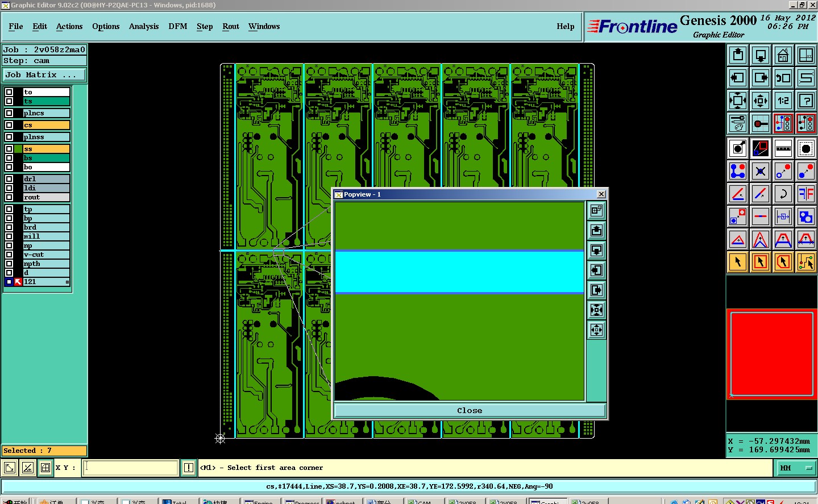The image size is (818, 504).
Task: Click the zoom out shrink arrows icon
Action: (x=761, y=101)
